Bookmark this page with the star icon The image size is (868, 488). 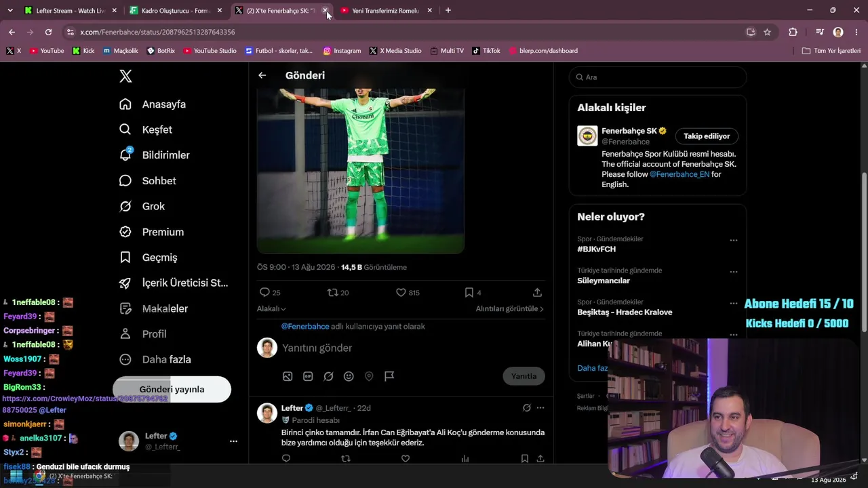(x=767, y=32)
